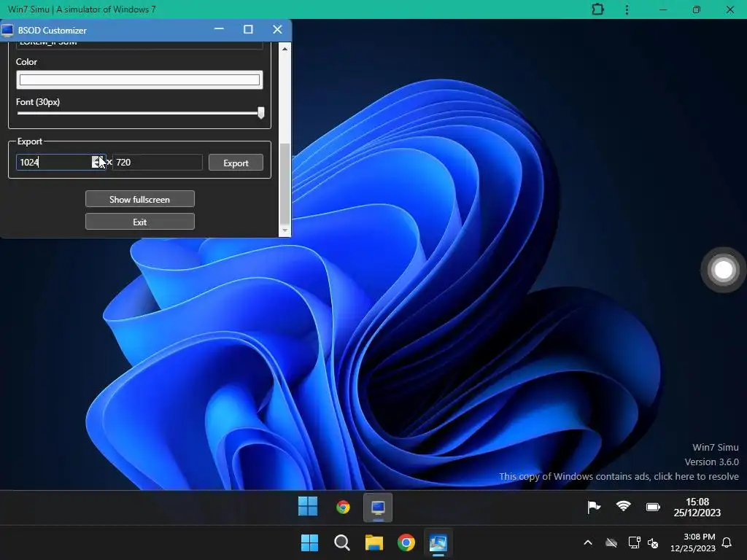This screenshot has width=747, height=560.
Task: Open the simulator Start menu icon
Action: tap(308, 506)
